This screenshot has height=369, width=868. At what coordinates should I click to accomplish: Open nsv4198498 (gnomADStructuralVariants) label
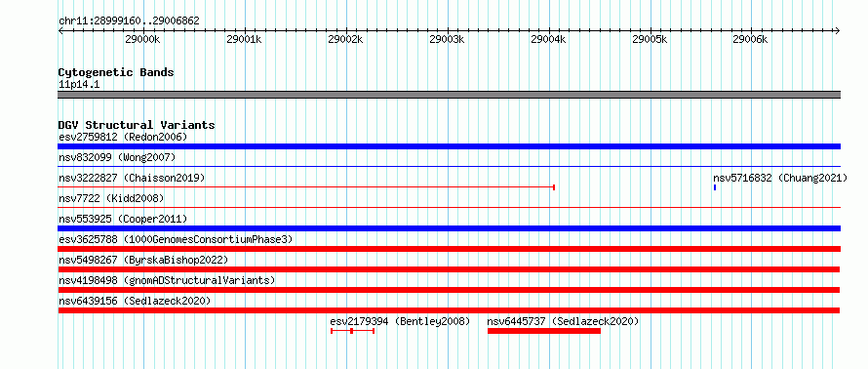pyautogui.click(x=167, y=280)
